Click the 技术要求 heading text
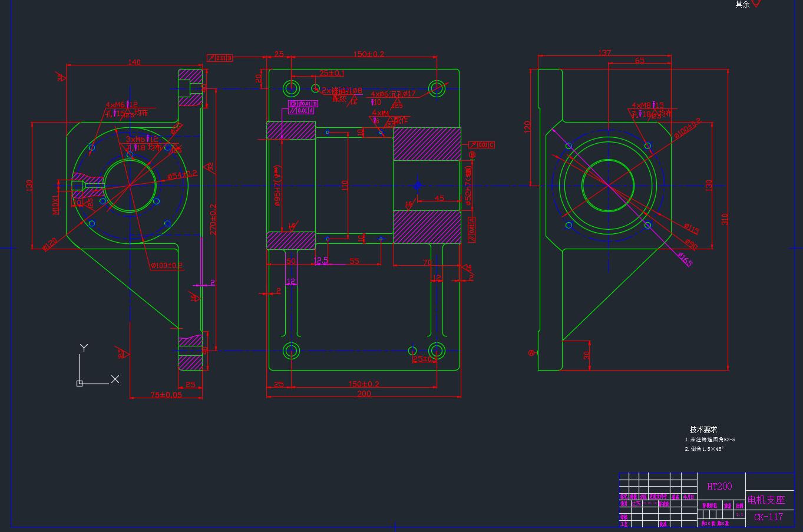 (703, 429)
